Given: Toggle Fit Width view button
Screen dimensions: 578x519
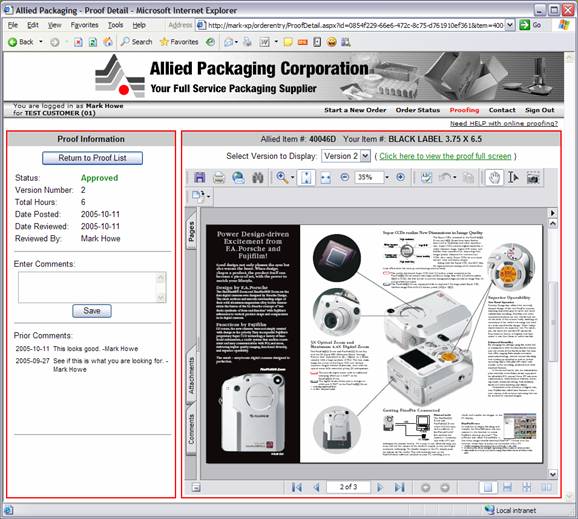Looking at the screenshot, I should [x=325, y=178].
